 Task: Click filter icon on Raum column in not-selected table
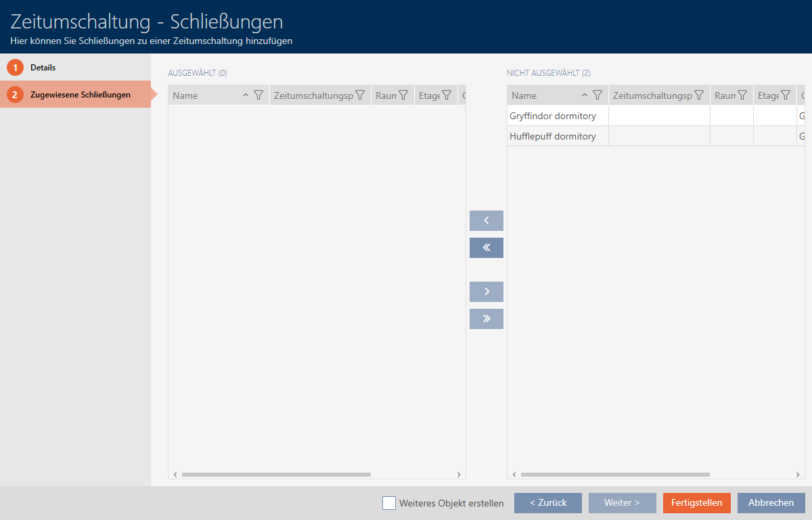click(742, 95)
